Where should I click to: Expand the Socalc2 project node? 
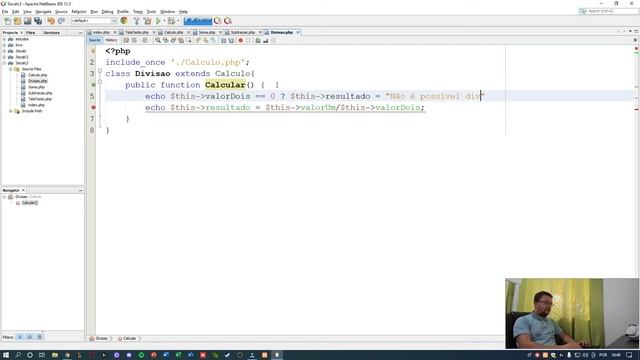[x=4, y=57]
